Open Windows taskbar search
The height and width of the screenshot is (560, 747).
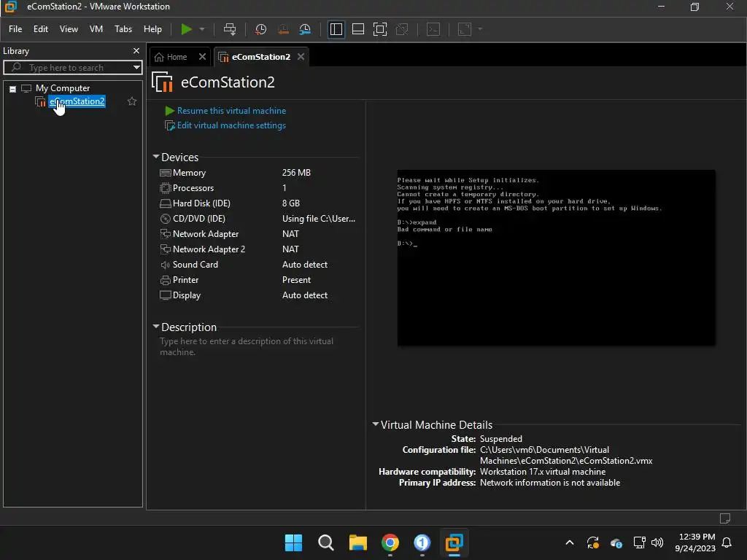[326, 542]
